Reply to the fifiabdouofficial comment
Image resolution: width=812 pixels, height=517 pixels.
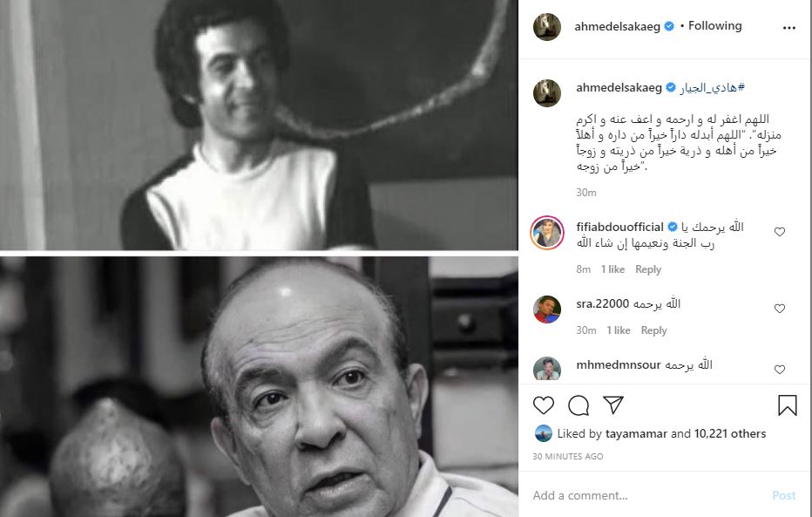(648, 269)
